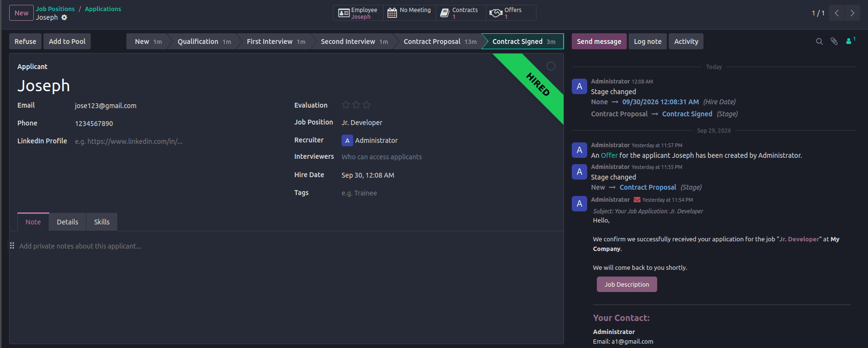Image resolution: width=868 pixels, height=348 pixels.
Task: Click the third evaluation star
Action: 367,105
